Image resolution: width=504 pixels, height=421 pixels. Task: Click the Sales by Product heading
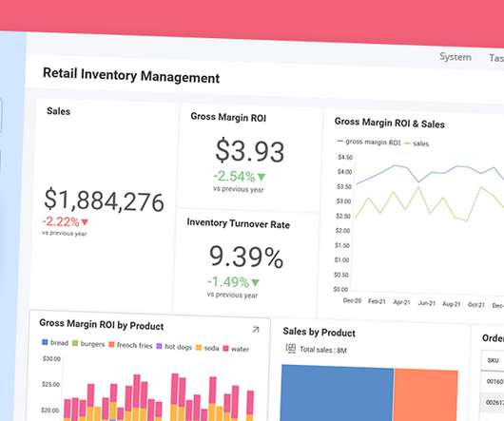pyautogui.click(x=319, y=332)
